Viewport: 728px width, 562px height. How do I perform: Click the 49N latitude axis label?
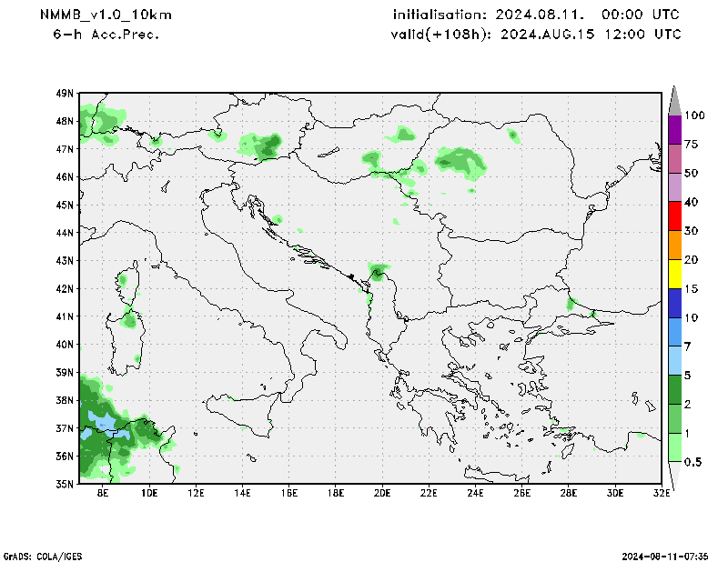pyautogui.click(x=64, y=94)
